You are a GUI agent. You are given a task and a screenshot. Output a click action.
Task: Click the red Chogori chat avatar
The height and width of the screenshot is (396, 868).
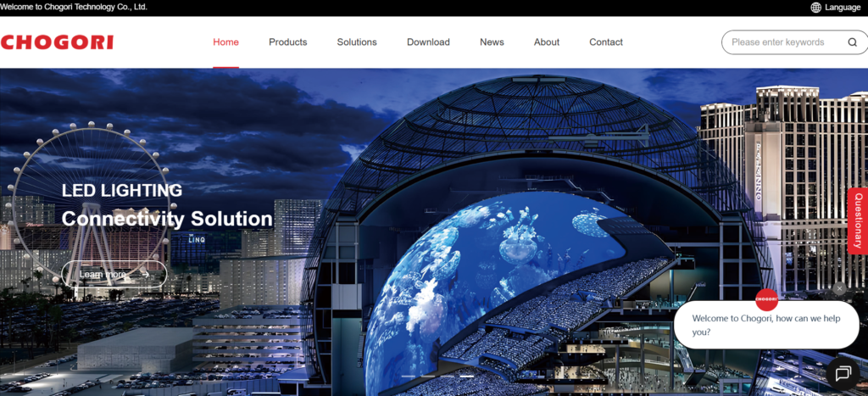pyautogui.click(x=766, y=299)
